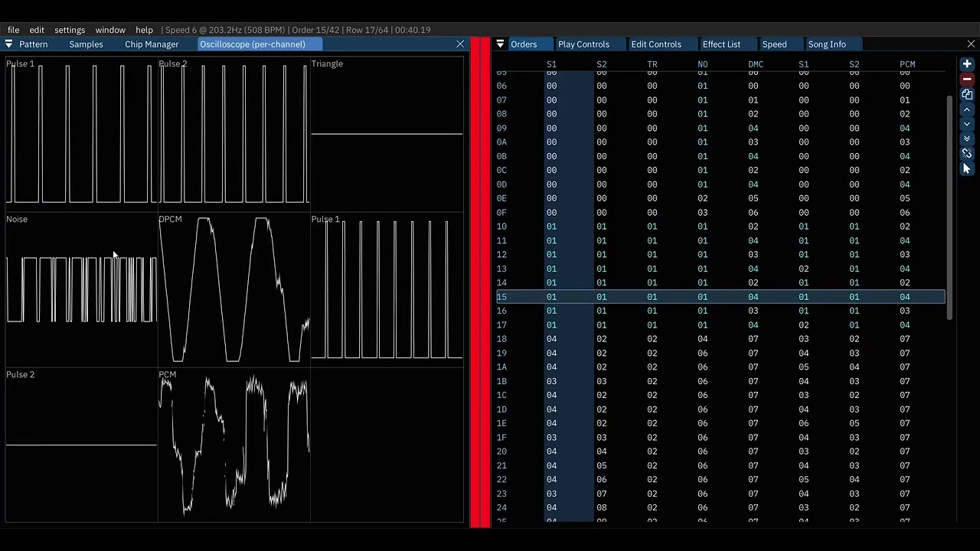Click the DMC cell 07 in order row 18
This screenshot has width=980, height=551.
click(753, 339)
